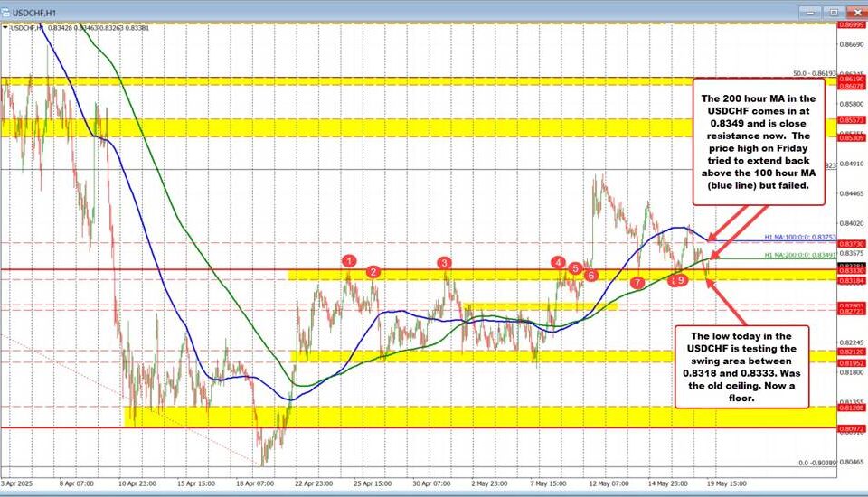Click the 0.85800 price axis value
868x497 pixels.
[x=852, y=104]
